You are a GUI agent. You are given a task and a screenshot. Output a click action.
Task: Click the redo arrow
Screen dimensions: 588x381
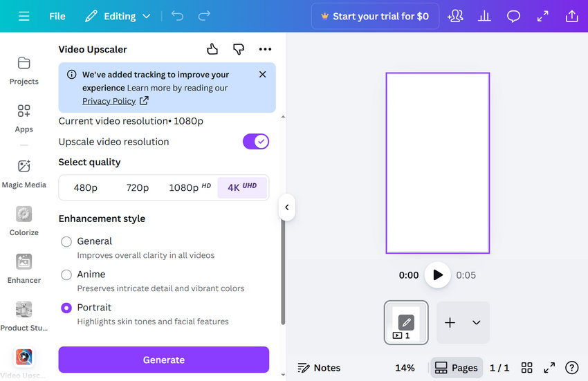click(204, 16)
